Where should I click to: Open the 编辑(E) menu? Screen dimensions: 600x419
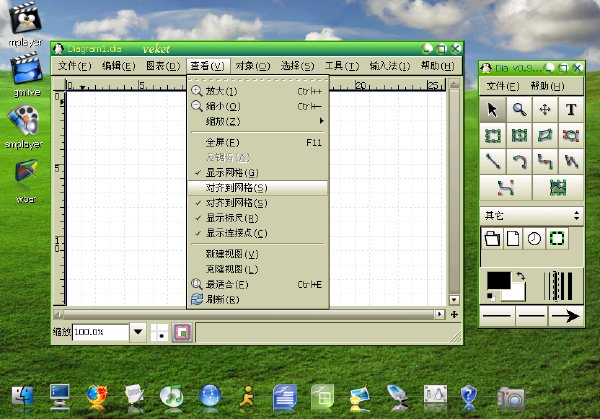[x=119, y=66]
